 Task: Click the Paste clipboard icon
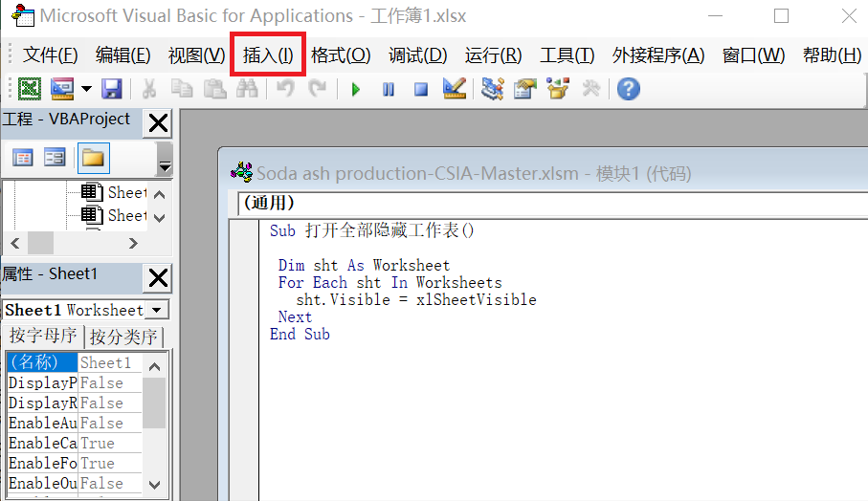tap(214, 89)
